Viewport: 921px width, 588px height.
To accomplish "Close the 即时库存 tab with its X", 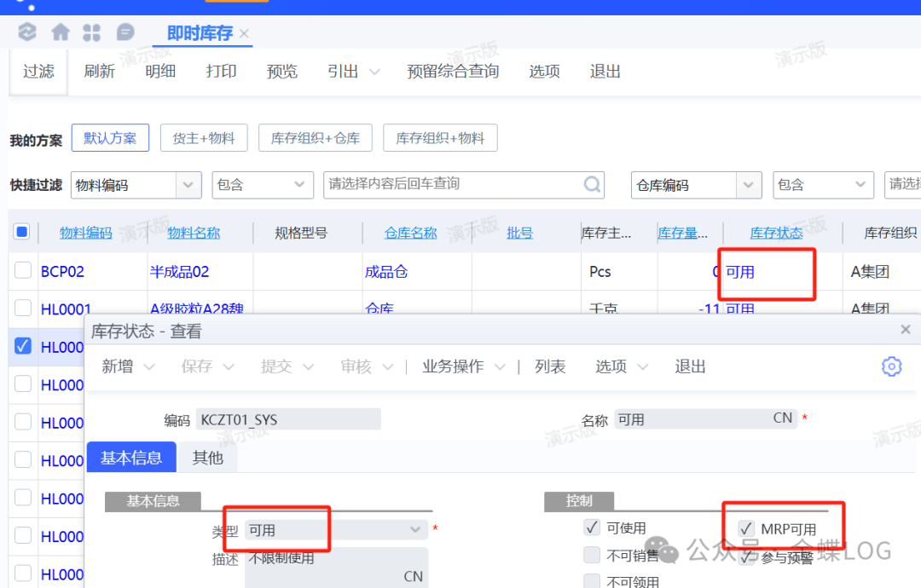I will [244, 34].
